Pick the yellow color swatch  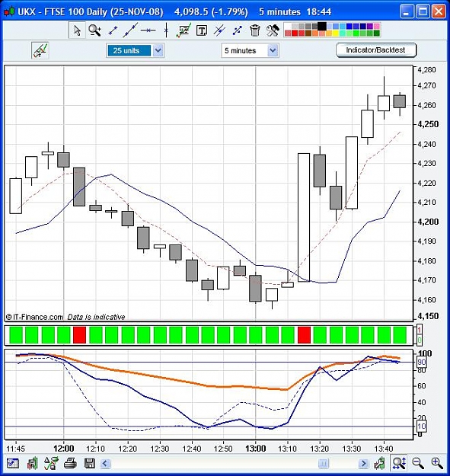[336, 33]
